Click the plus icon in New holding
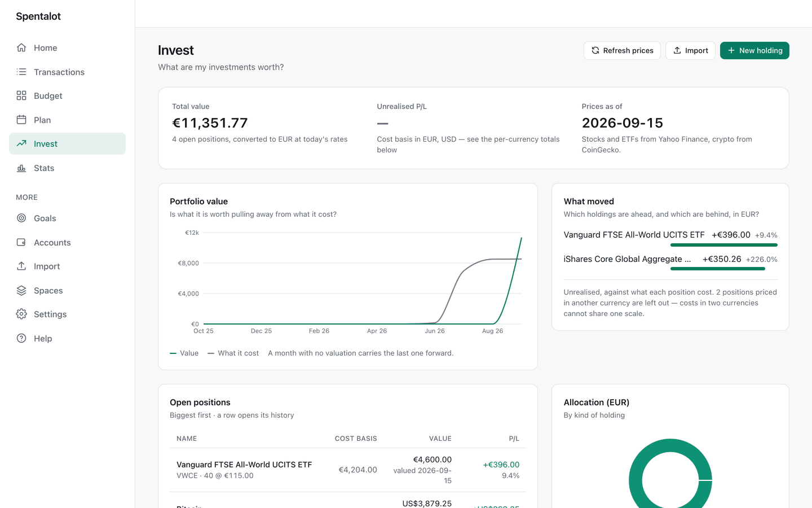The image size is (812, 508). point(731,51)
